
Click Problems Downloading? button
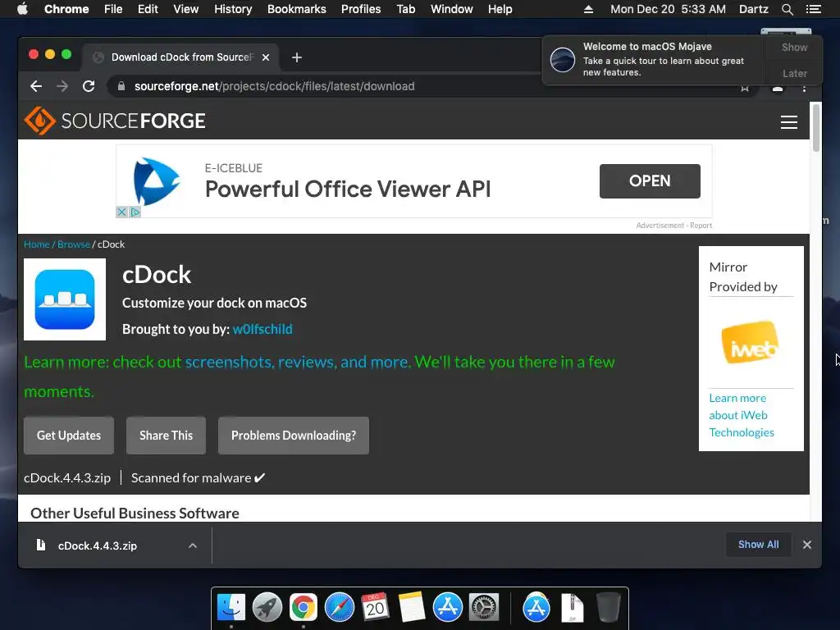(x=294, y=436)
